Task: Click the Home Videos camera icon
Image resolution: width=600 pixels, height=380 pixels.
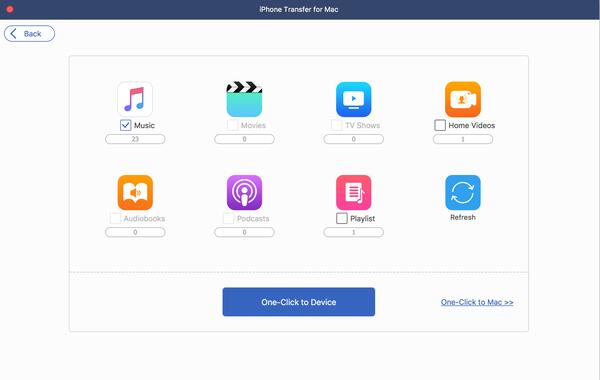Action: tap(463, 99)
